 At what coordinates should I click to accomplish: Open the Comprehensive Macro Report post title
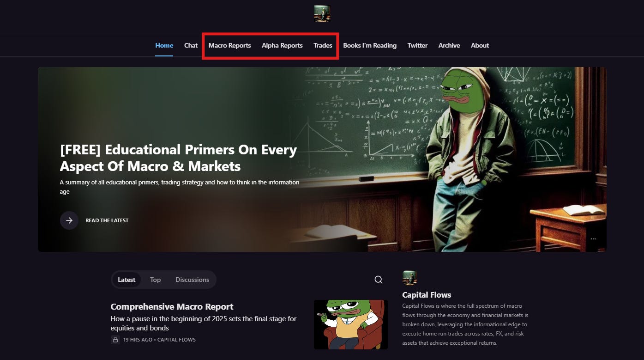click(172, 306)
